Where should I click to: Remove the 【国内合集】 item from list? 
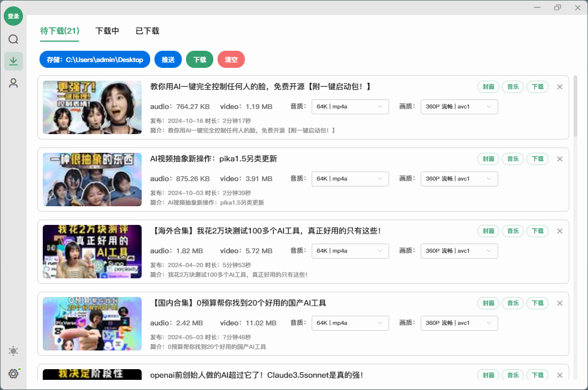tap(560, 303)
